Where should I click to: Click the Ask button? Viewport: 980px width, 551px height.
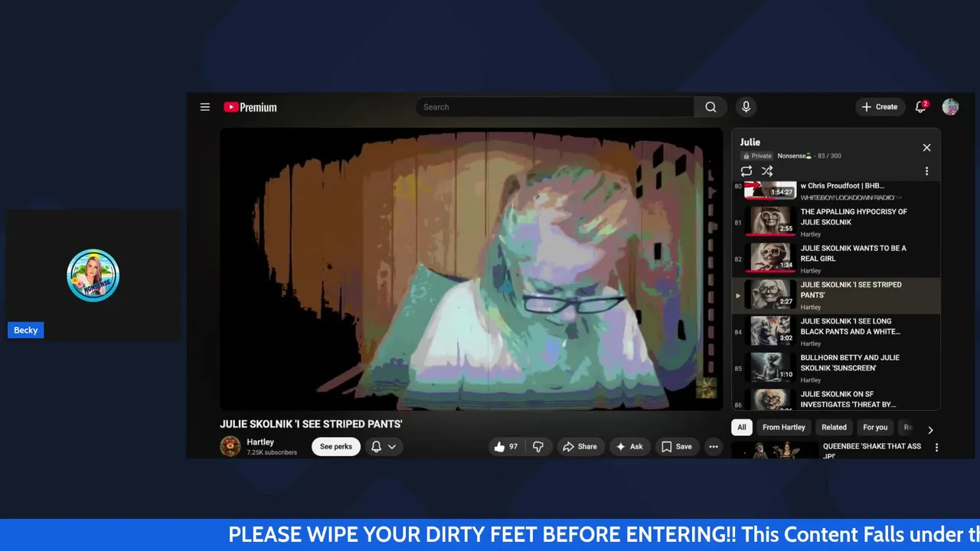click(x=629, y=446)
